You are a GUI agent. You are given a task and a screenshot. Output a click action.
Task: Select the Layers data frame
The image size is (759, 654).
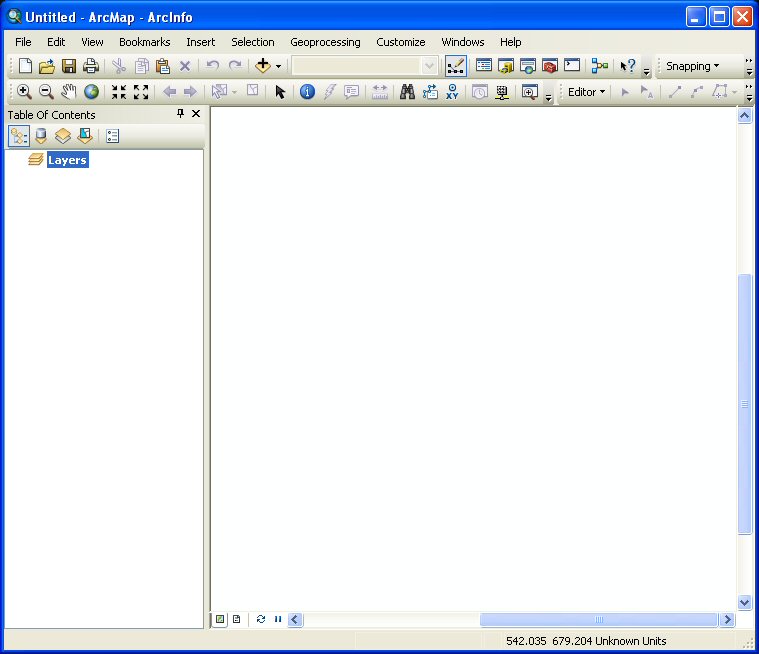[x=67, y=160]
